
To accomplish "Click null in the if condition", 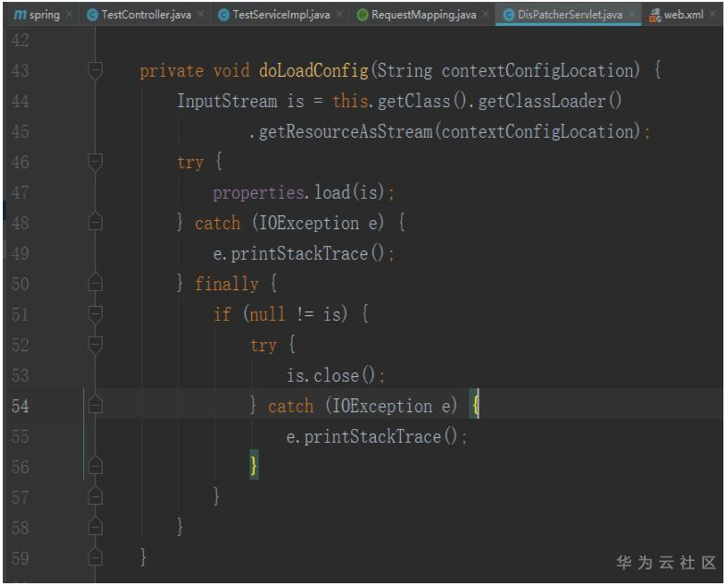I will click(x=267, y=315).
